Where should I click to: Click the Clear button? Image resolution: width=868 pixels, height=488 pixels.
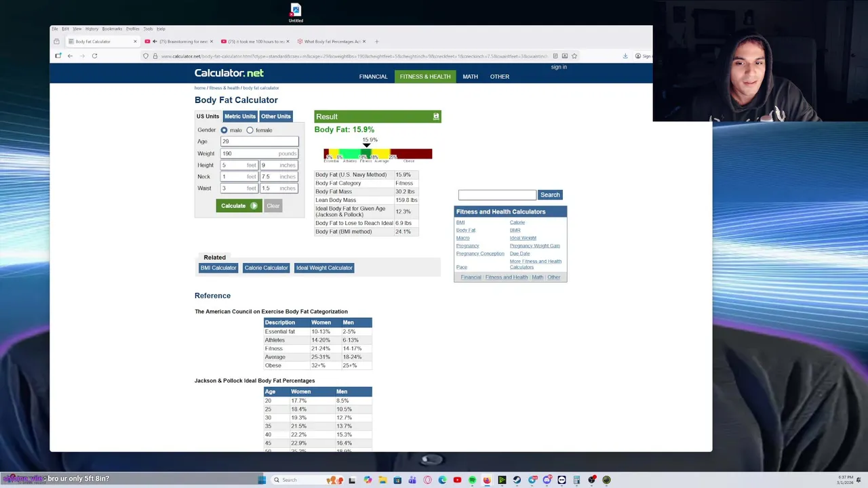pyautogui.click(x=273, y=206)
